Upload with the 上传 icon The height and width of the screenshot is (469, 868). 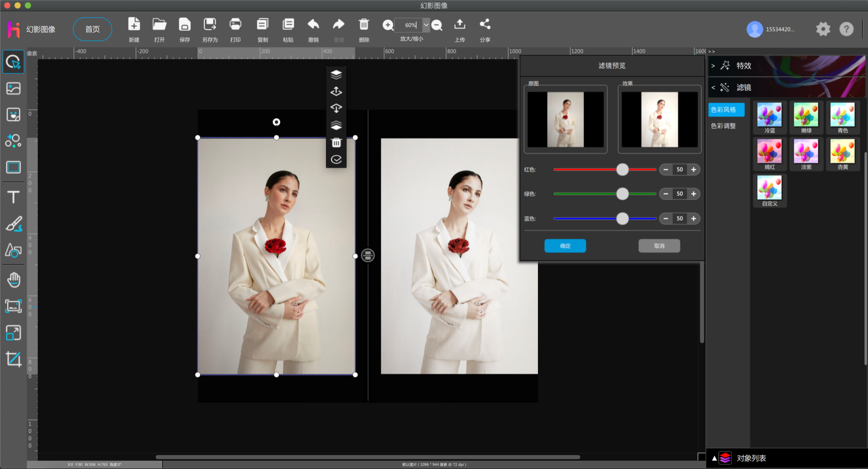460,24
